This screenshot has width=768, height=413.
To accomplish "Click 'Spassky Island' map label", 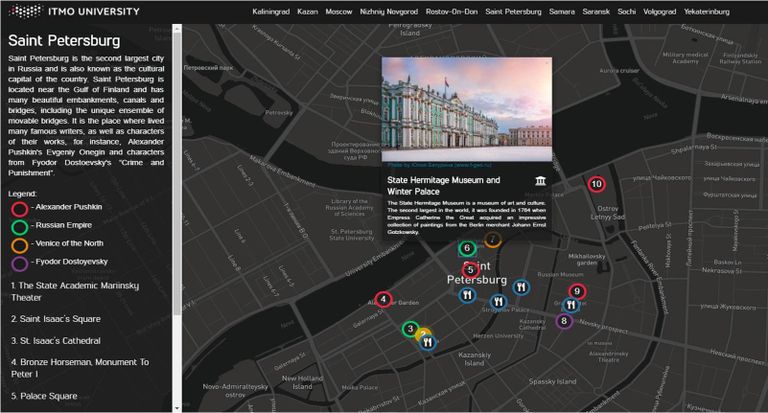I will point(552,381).
